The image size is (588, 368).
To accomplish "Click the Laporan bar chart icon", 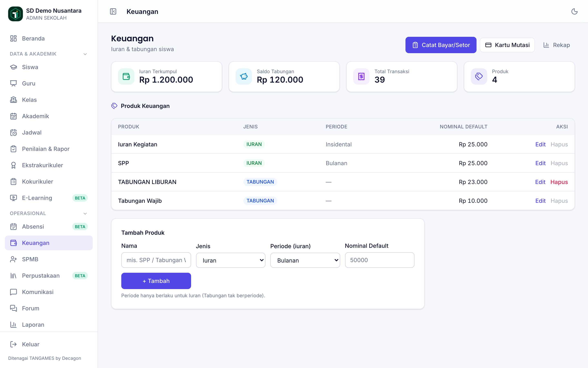I will (x=13, y=324).
